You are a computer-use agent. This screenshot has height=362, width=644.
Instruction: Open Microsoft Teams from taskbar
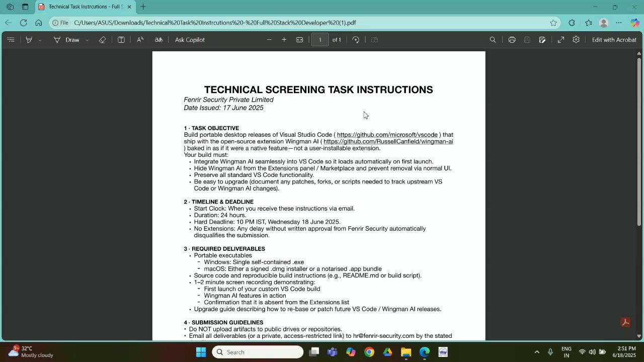[332, 352]
